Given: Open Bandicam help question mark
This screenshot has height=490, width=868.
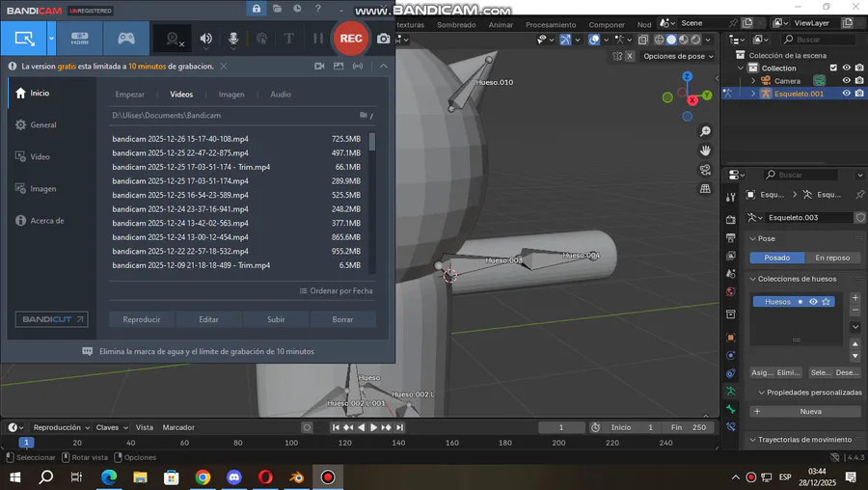Looking at the screenshot, I should click(x=317, y=9).
